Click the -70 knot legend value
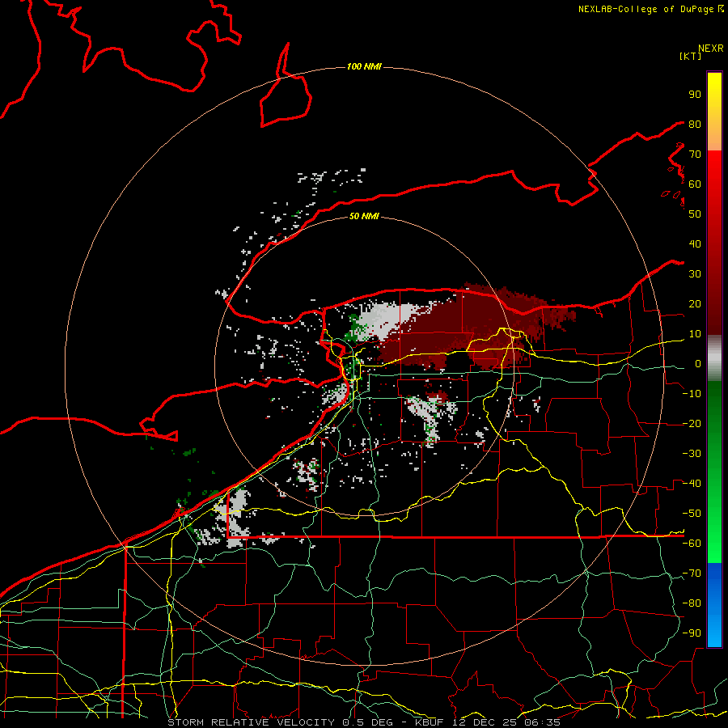This screenshot has height=728, width=728. click(x=692, y=574)
